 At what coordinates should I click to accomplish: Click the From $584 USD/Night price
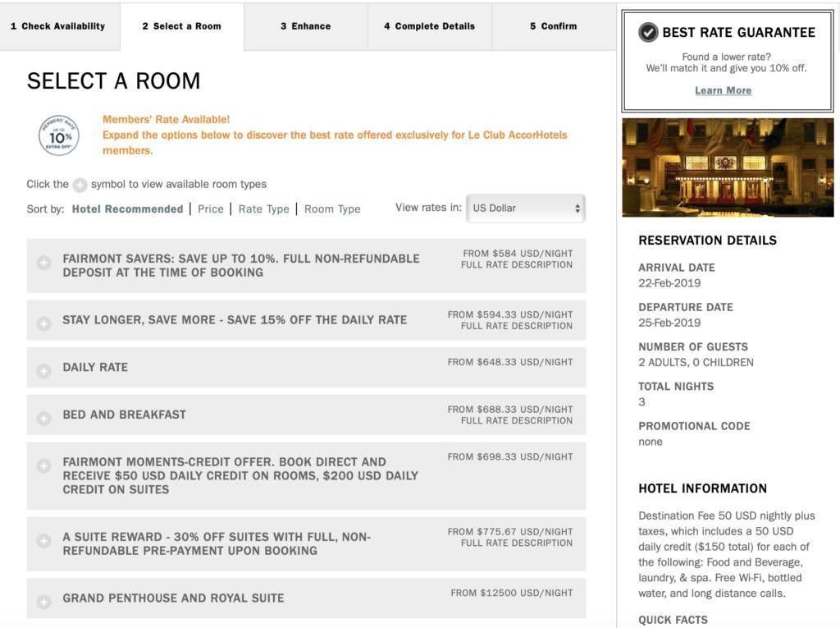click(x=518, y=254)
